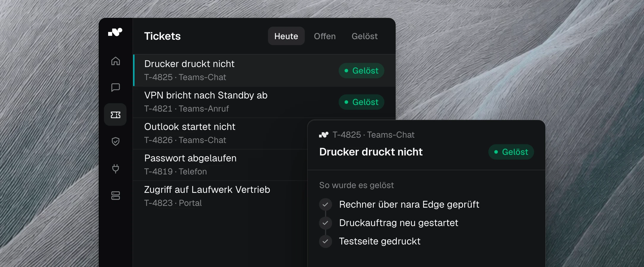Switch to the Offen tab
Viewport: 644px width, 267px height.
coord(325,36)
